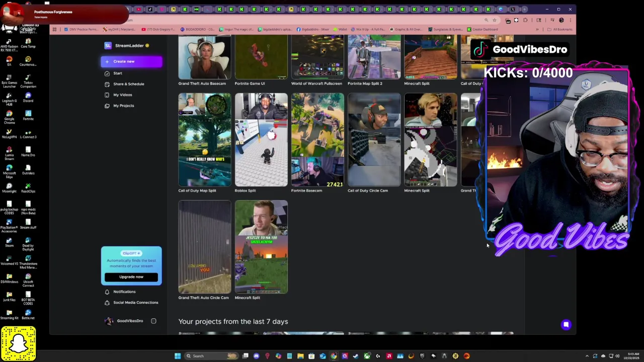This screenshot has height=362, width=644.
Task: Open the GoodVibesDro account menu button
Action: [153, 321]
